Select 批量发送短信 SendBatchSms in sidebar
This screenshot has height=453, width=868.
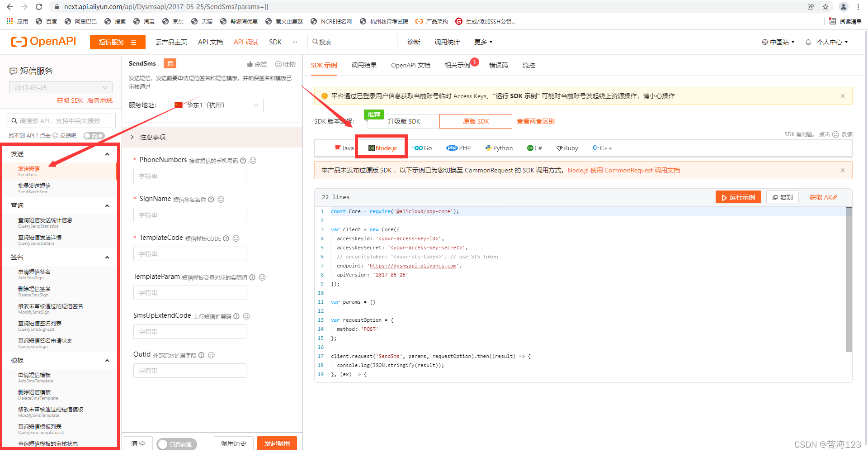pos(60,189)
